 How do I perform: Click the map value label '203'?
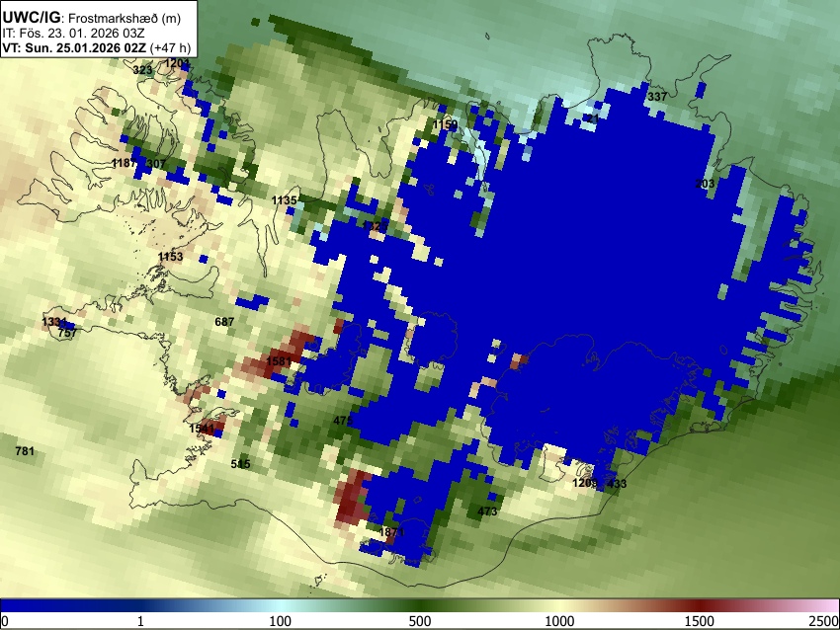click(705, 184)
